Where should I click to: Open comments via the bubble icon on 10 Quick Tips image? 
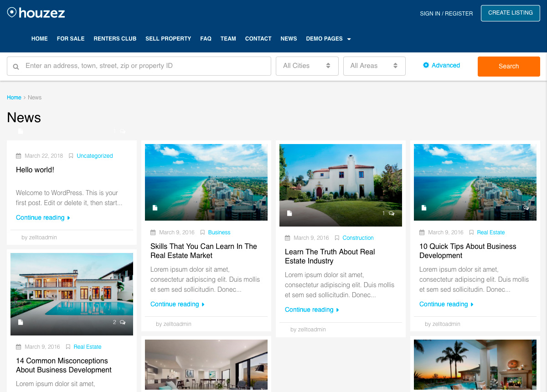526,208
